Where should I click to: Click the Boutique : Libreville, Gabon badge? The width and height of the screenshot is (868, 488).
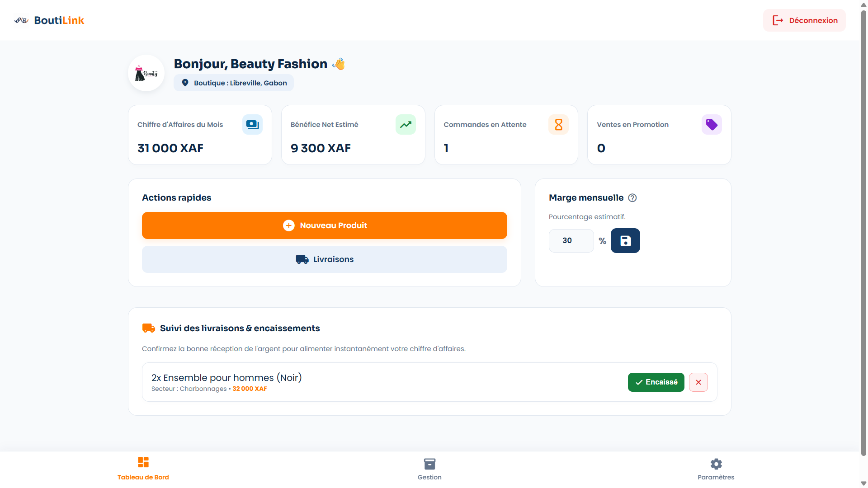(x=234, y=83)
